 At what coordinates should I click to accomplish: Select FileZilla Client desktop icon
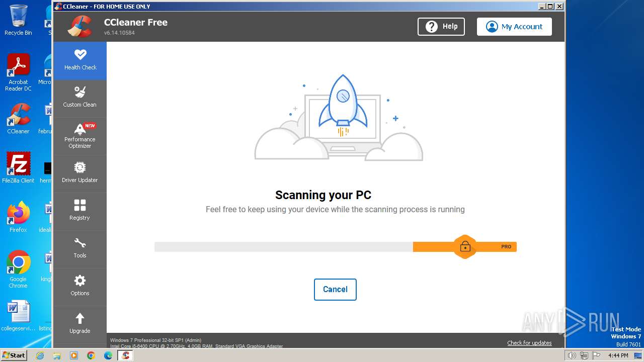tap(18, 167)
